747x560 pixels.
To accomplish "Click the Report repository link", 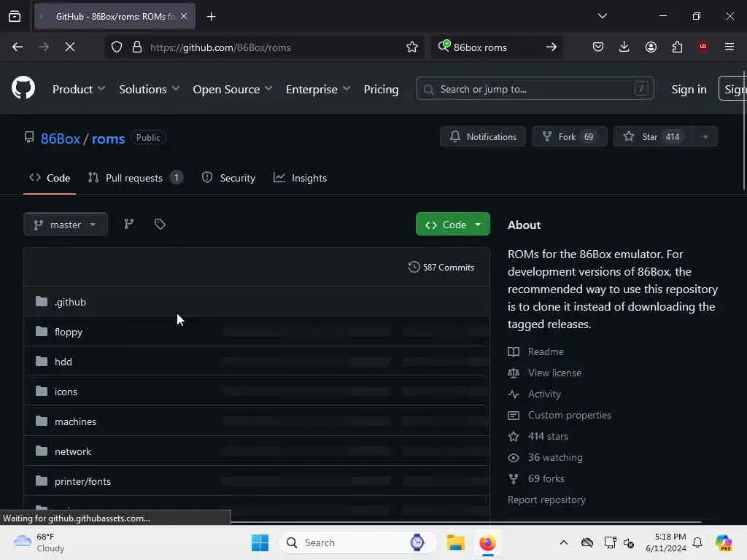I will (546, 499).
